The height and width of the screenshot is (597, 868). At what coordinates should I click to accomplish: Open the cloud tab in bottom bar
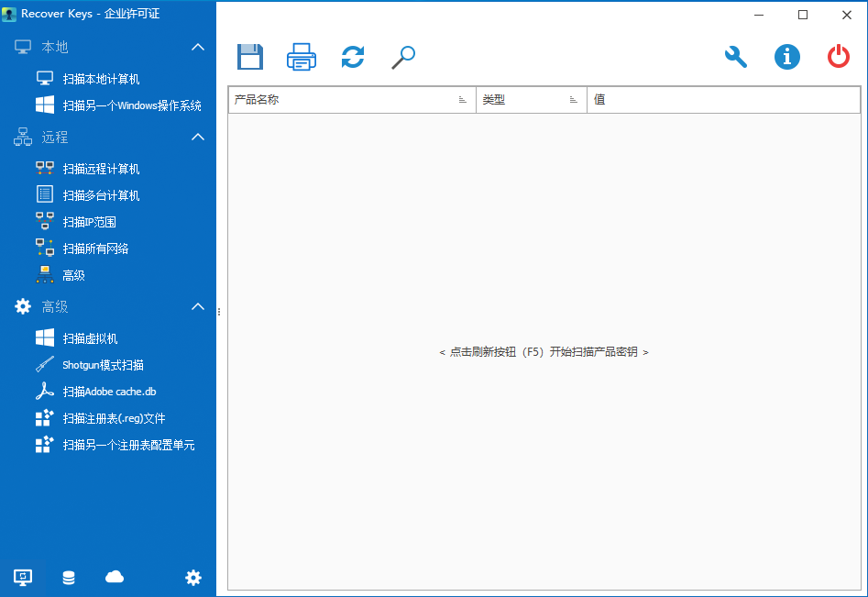click(x=115, y=577)
